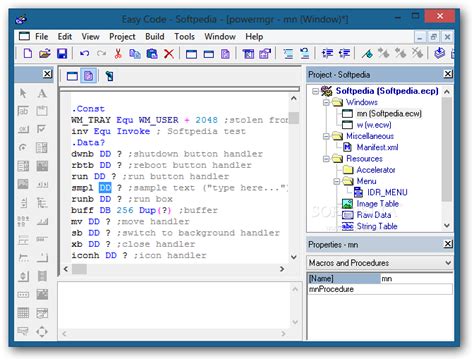Screen dimensions: 474x361
Task: Select Accelerator resource folder
Action: pyautogui.click(x=376, y=170)
